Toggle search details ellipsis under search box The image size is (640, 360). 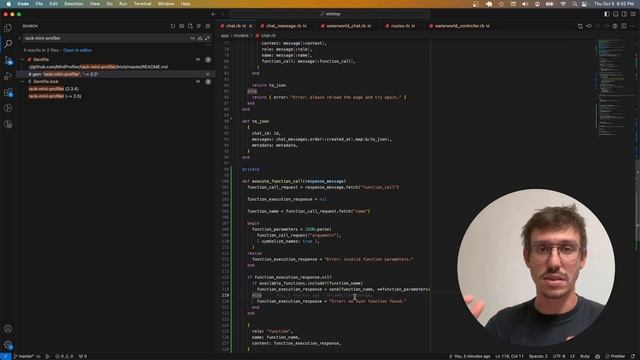tap(207, 45)
